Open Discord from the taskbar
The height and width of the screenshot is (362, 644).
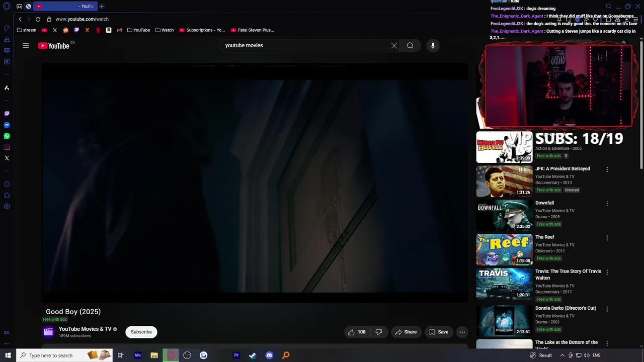269,355
